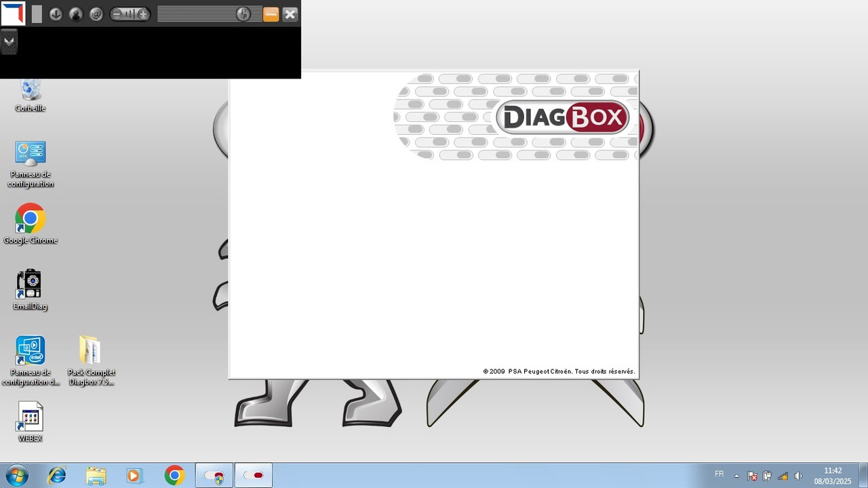Click the PSA Peugeot Citroën copyright text
This screenshot has height=488, width=868.
[x=559, y=371]
